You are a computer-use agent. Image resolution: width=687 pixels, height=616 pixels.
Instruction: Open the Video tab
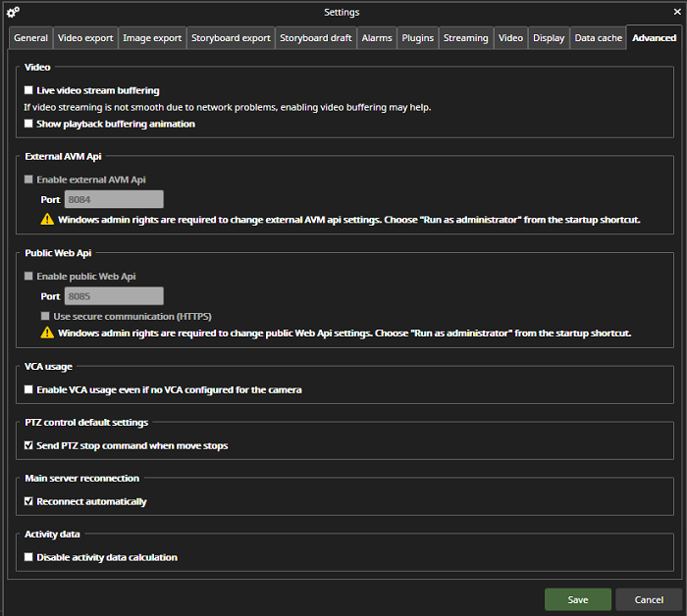click(510, 38)
